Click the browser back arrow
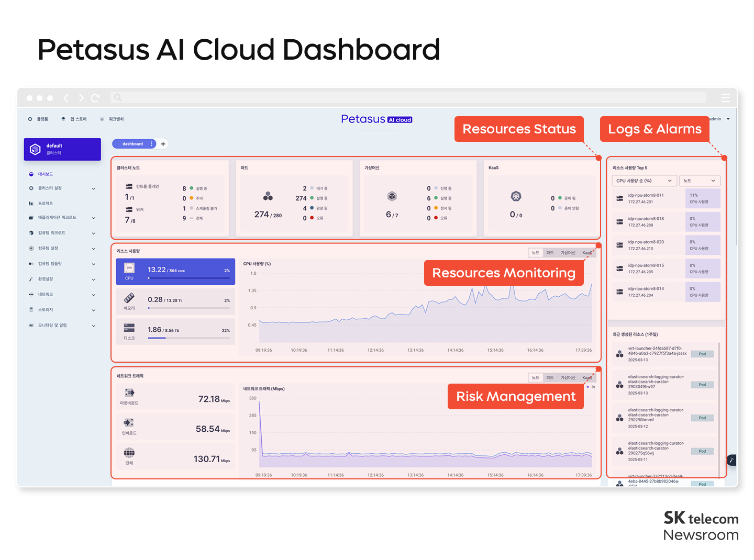 66,98
